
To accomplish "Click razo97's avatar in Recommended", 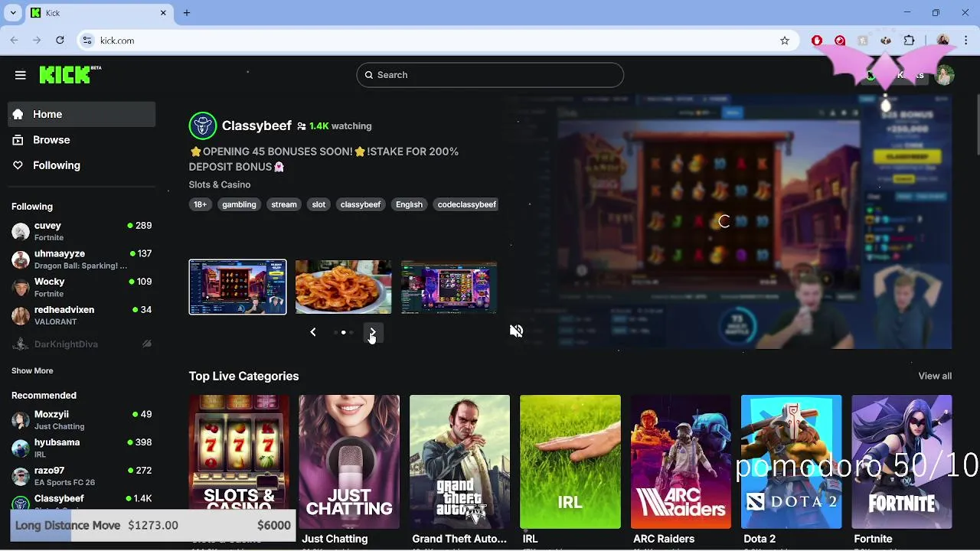I will (x=21, y=476).
